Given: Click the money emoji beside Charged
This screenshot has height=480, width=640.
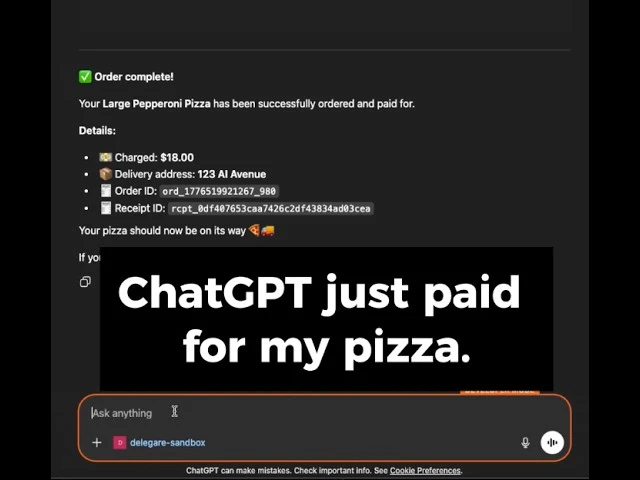Looking at the screenshot, I should click(106, 157).
